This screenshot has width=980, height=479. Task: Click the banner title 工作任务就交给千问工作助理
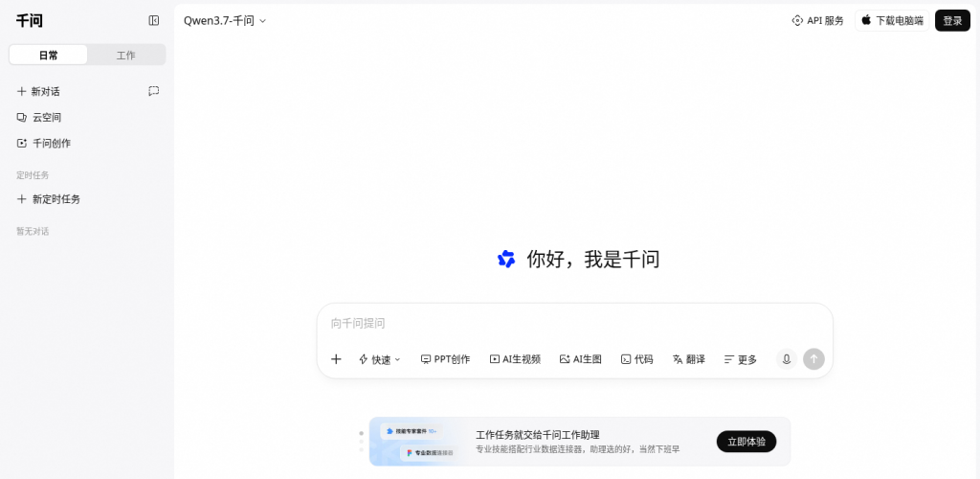point(538,435)
